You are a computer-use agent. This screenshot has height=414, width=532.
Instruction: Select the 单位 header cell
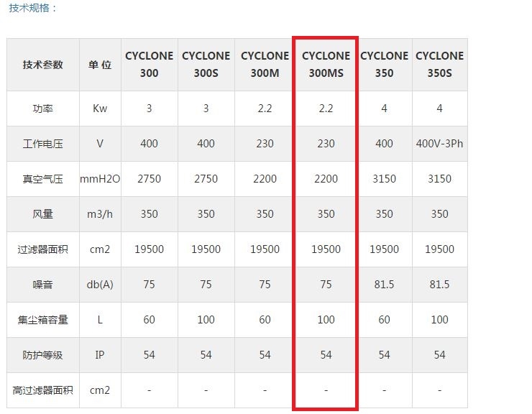click(x=100, y=65)
